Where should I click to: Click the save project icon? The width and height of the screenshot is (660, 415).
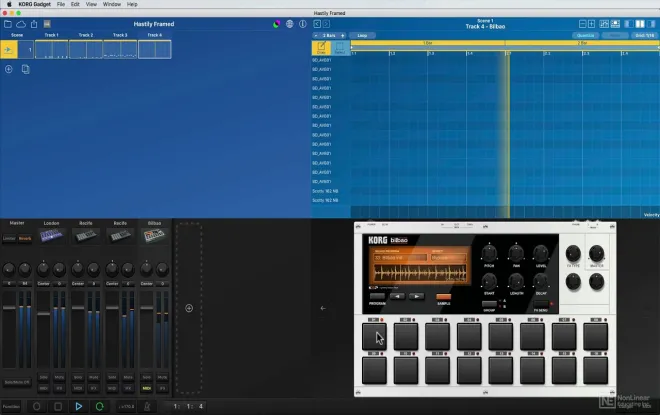pyautogui.click(x=47, y=24)
